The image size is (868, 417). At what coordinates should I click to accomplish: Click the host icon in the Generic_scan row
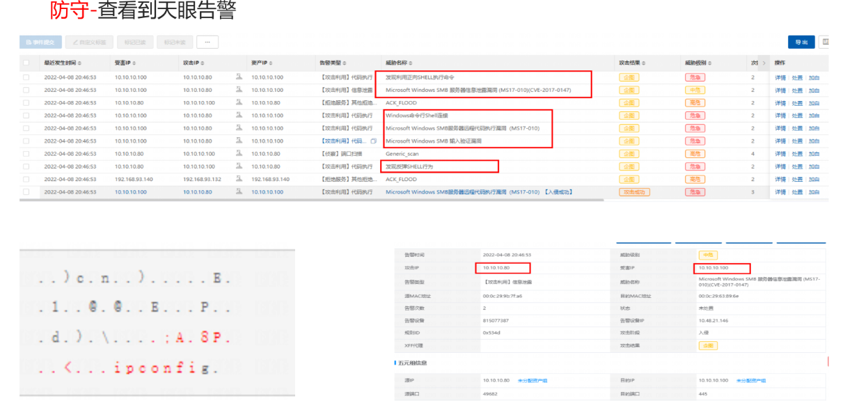click(x=239, y=154)
